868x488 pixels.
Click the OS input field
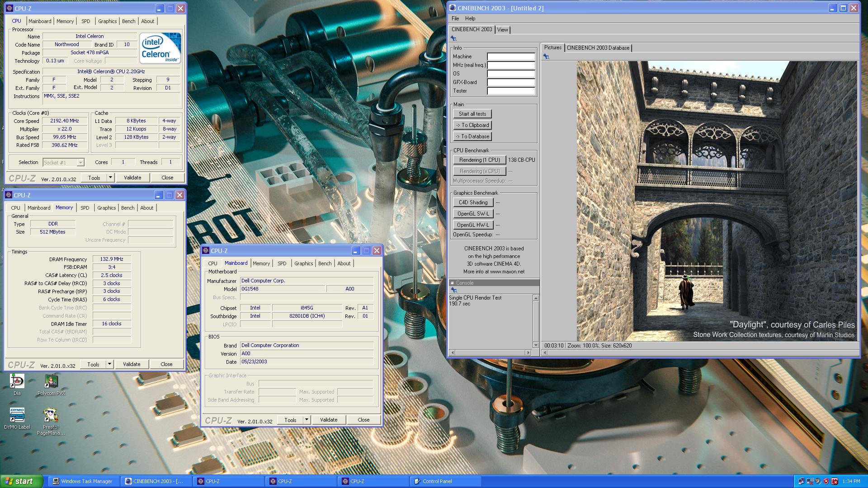pos(511,74)
